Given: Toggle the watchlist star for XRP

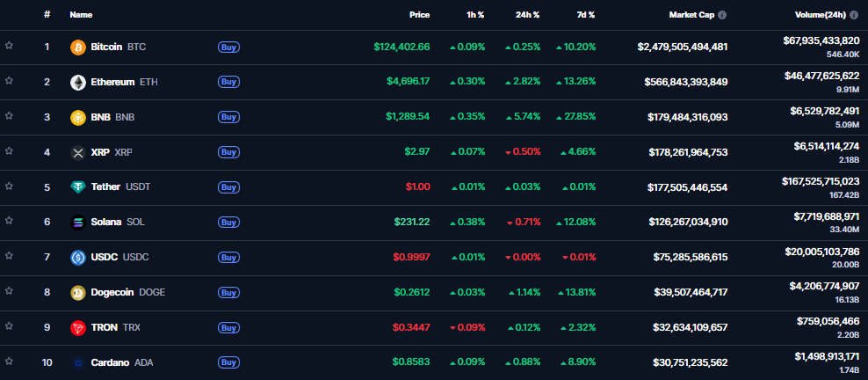Looking at the screenshot, I should tap(9, 150).
